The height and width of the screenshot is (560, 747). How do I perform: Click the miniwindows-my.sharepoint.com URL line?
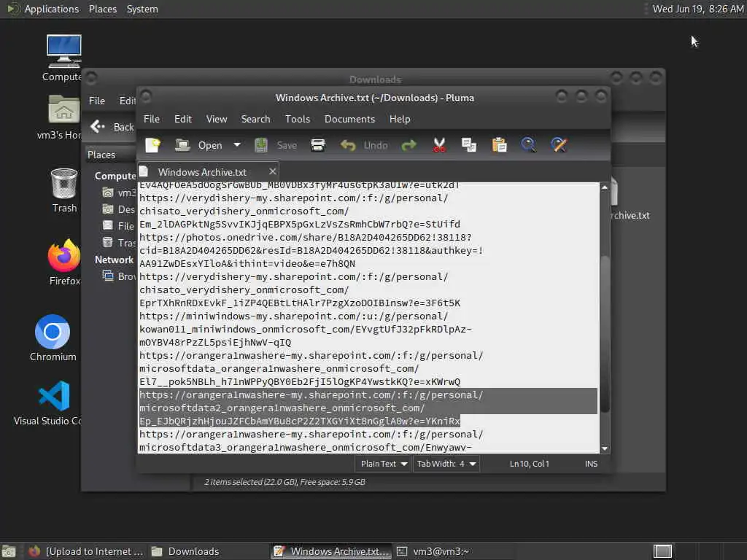tap(293, 316)
